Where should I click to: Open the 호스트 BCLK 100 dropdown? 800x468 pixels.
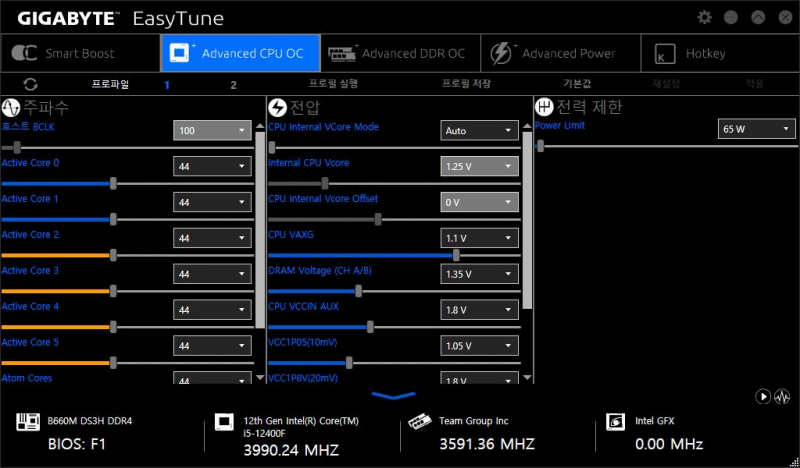212,130
